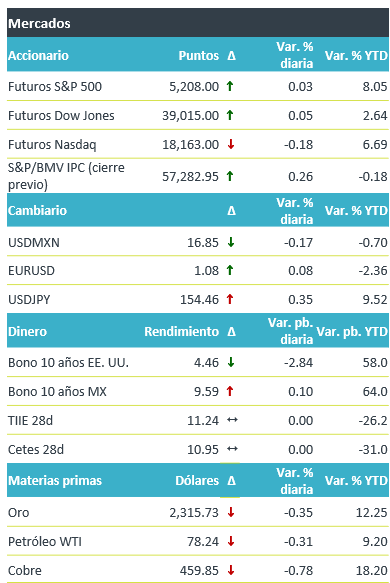Click the green down arrow for Bono 10 años EE. UU.

[x=231, y=362]
